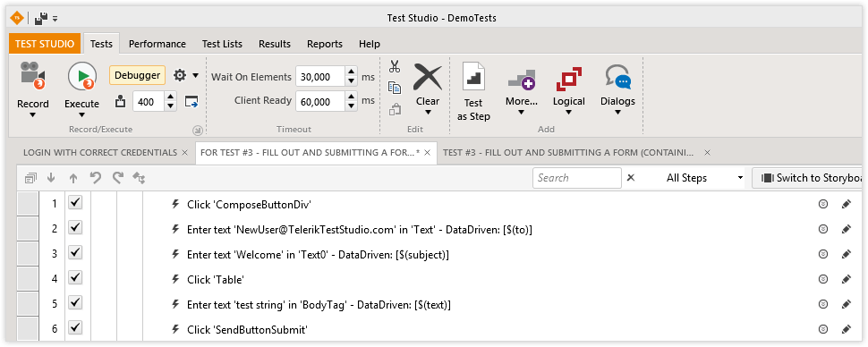Image resolution: width=868 pixels, height=347 pixels.
Task: Switch to the Test Lists tab
Action: (x=222, y=44)
